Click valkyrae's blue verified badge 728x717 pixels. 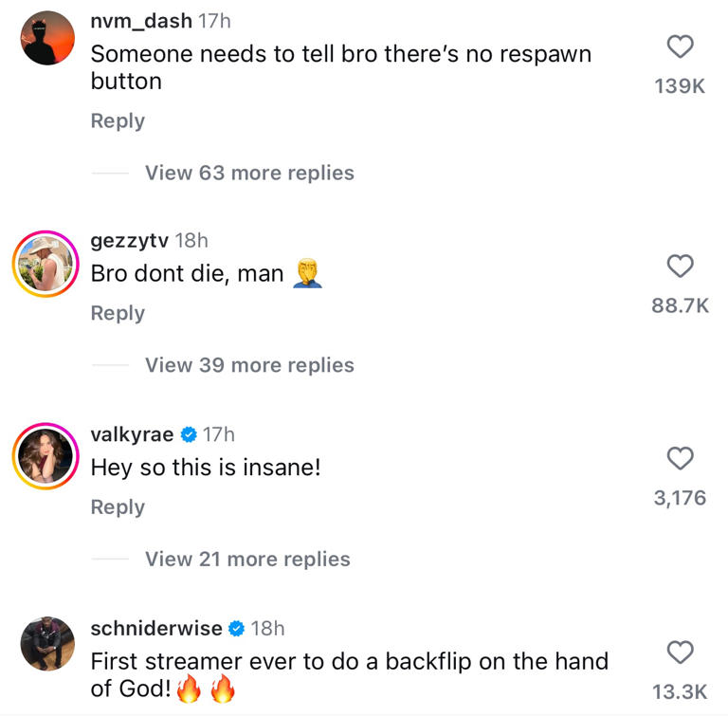click(189, 434)
